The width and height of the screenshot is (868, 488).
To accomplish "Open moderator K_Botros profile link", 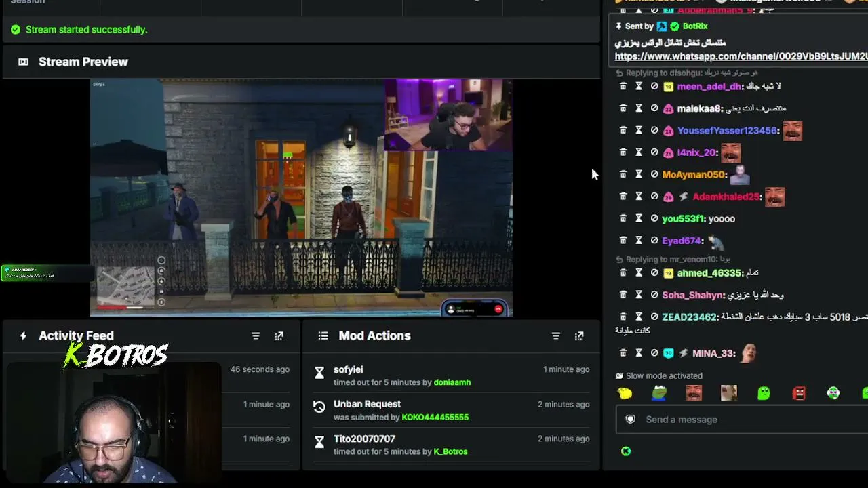I will [x=451, y=451].
